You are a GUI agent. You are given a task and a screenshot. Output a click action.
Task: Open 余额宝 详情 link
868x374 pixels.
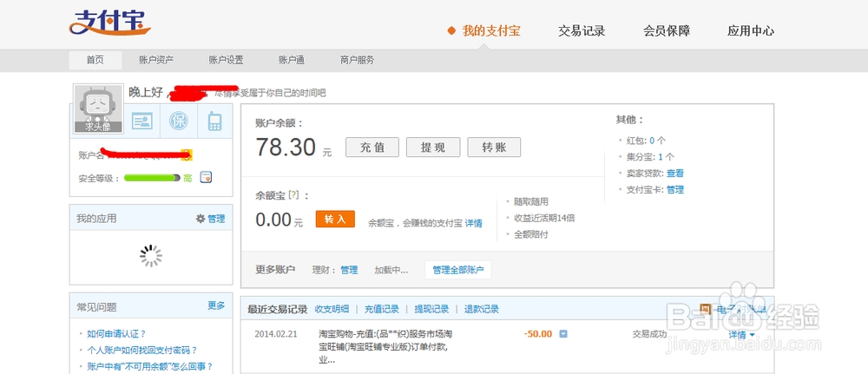tap(473, 223)
